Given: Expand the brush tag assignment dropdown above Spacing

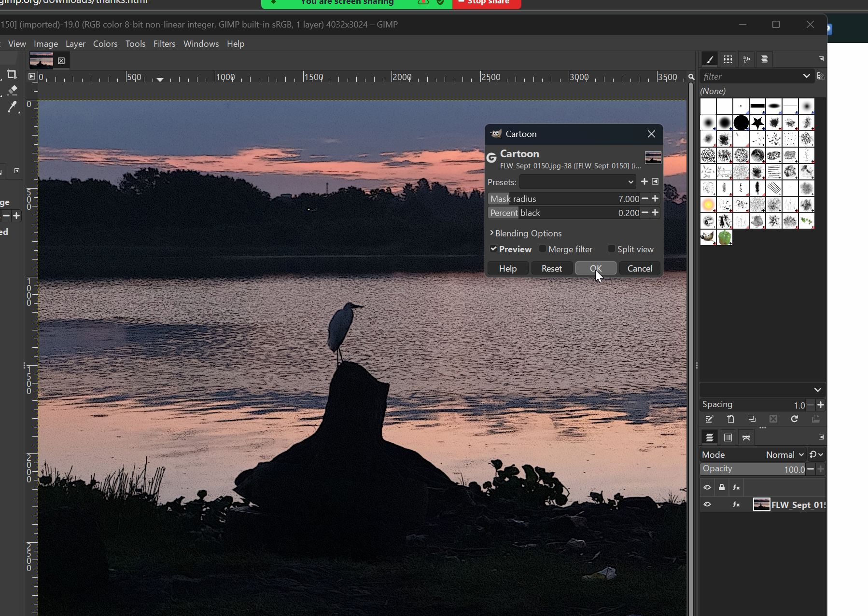Looking at the screenshot, I should click(x=817, y=390).
